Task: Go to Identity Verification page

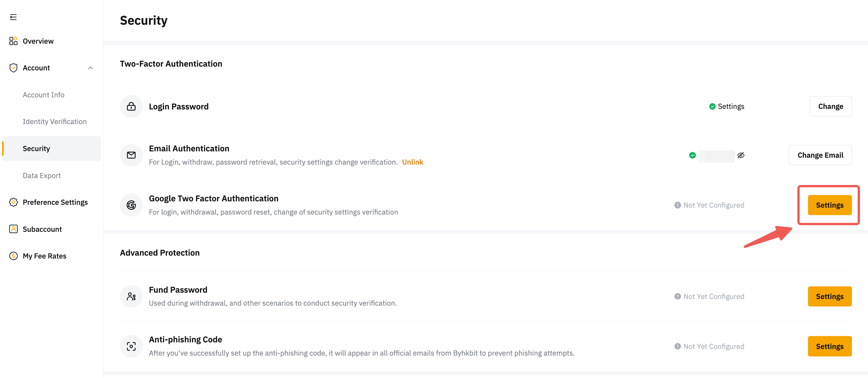Action: pyautogui.click(x=55, y=122)
